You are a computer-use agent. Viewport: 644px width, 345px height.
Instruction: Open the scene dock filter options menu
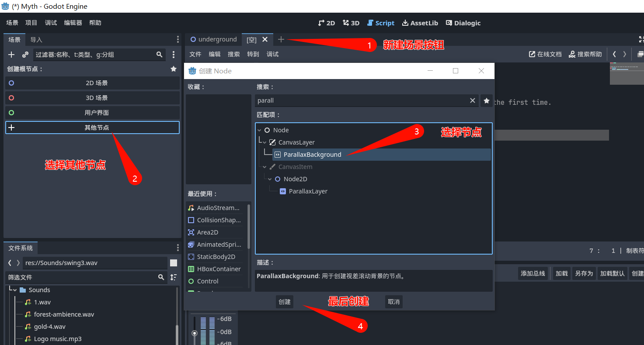(174, 55)
